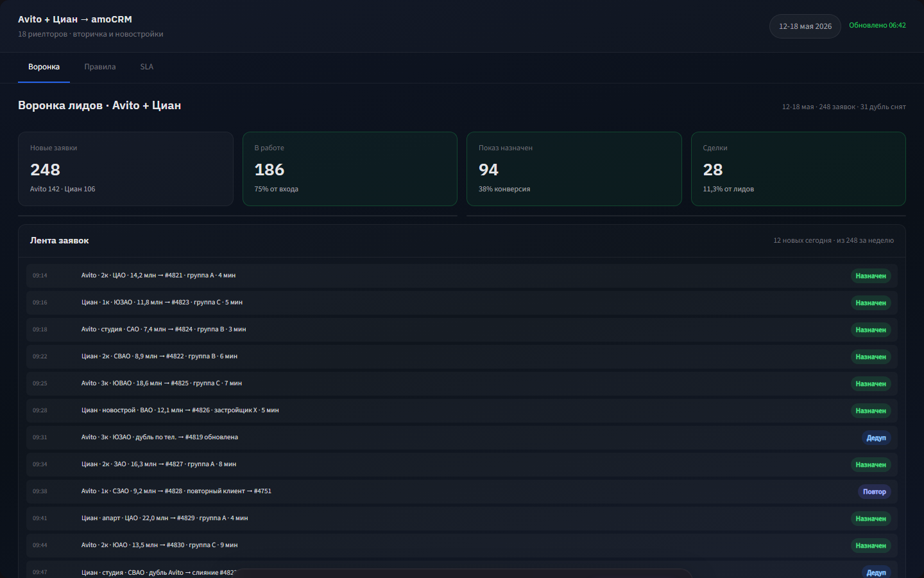Viewport: 924px width, 578px height.
Task: Click the Назначен badge on lead #4823
Action: pyautogui.click(x=871, y=303)
